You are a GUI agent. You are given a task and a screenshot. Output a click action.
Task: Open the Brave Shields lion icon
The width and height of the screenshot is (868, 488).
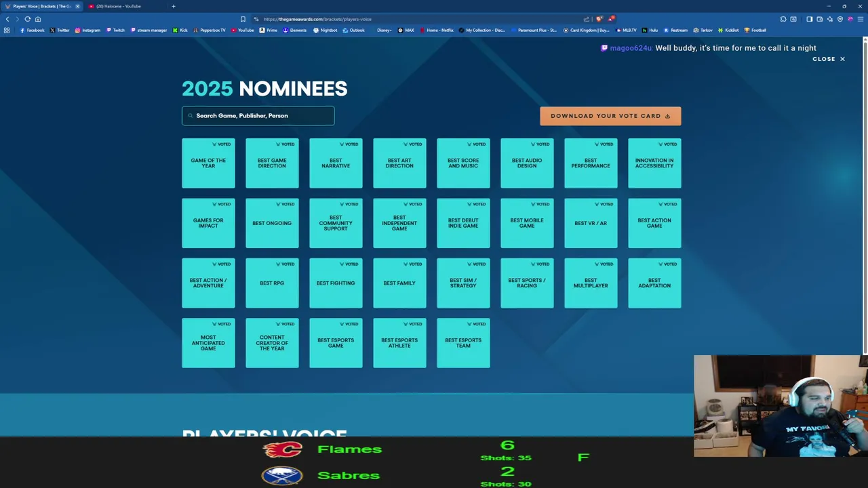point(599,18)
